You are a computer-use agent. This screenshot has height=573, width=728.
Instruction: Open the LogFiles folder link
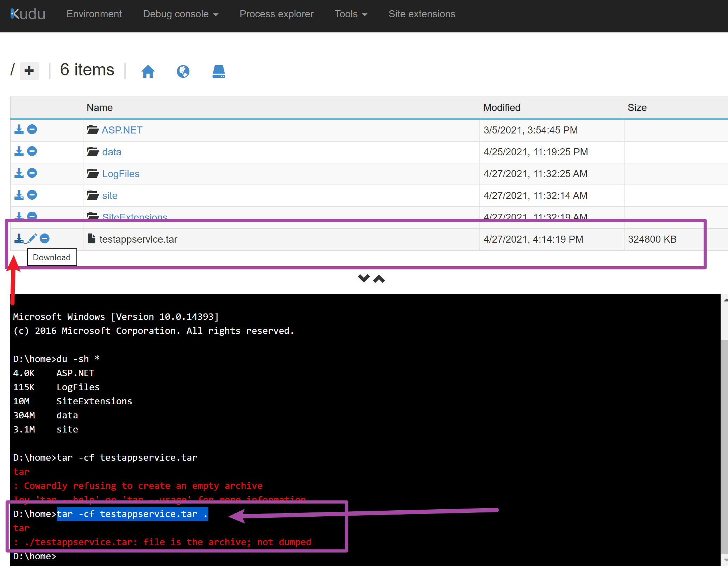click(121, 174)
